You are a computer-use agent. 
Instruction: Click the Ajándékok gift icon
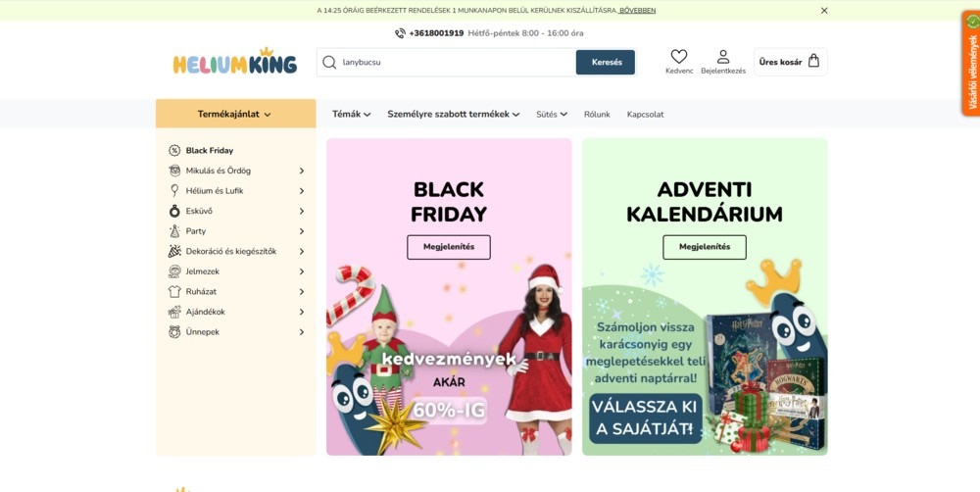[x=174, y=312]
